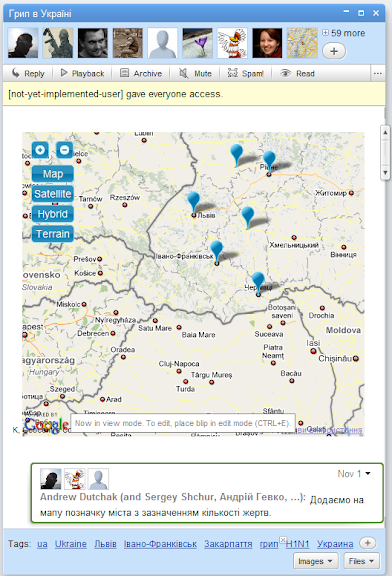Switch map to Hybrid view
Screen dimensions: 392x576
point(53,214)
